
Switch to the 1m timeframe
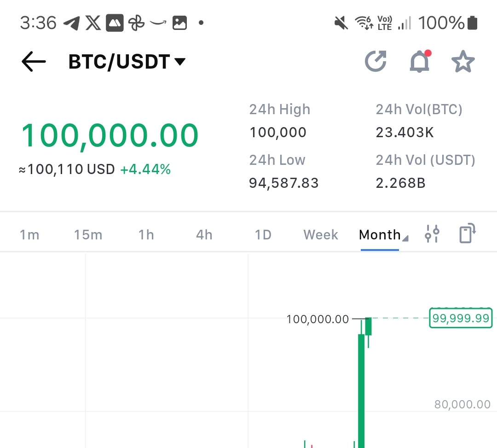point(29,235)
